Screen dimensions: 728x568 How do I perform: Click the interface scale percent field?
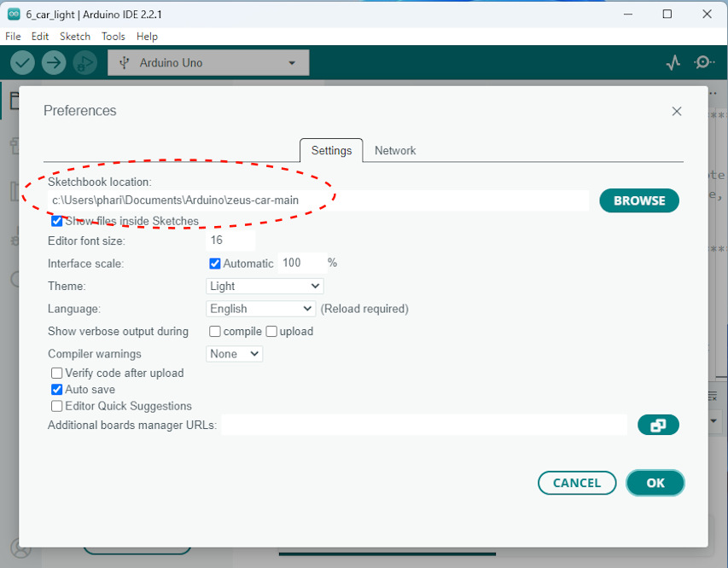[301, 264]
